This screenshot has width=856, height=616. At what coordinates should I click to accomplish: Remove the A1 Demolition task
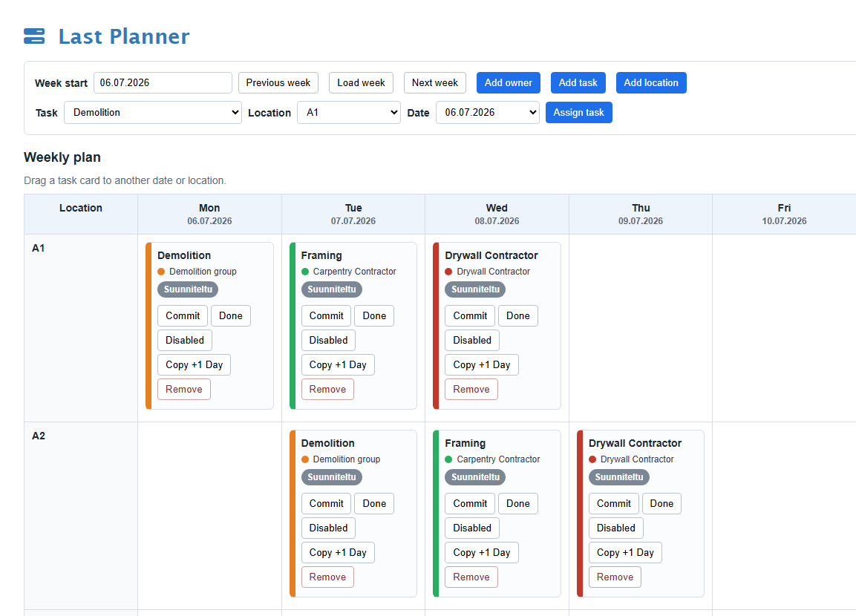184,390
